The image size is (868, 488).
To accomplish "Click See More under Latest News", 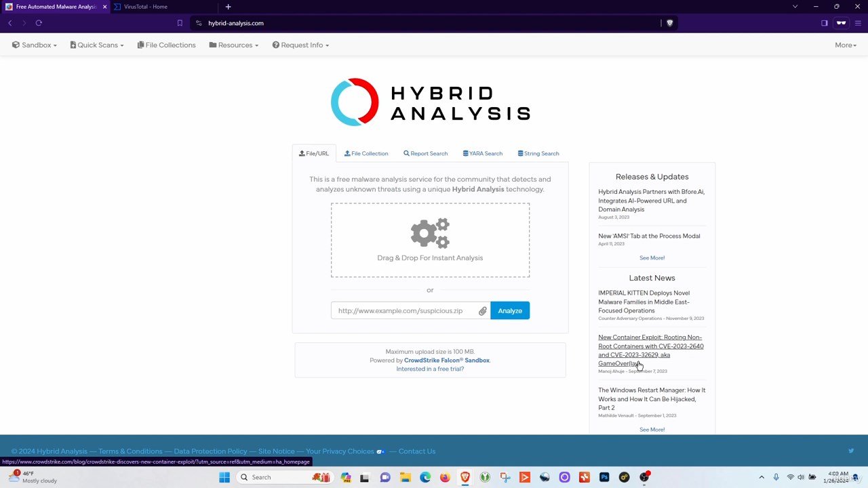I will (x=652, y=429).
